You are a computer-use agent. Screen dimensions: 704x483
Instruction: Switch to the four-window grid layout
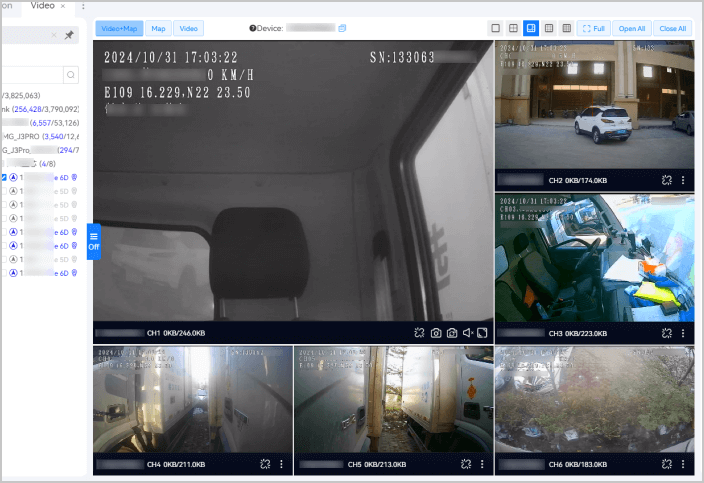pyautogui.click(x=513, y=29)
